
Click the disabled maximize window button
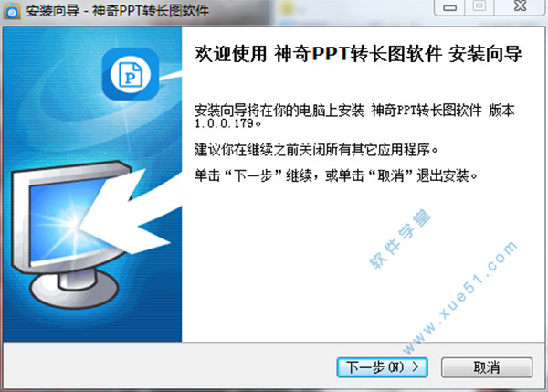(479, 6)
